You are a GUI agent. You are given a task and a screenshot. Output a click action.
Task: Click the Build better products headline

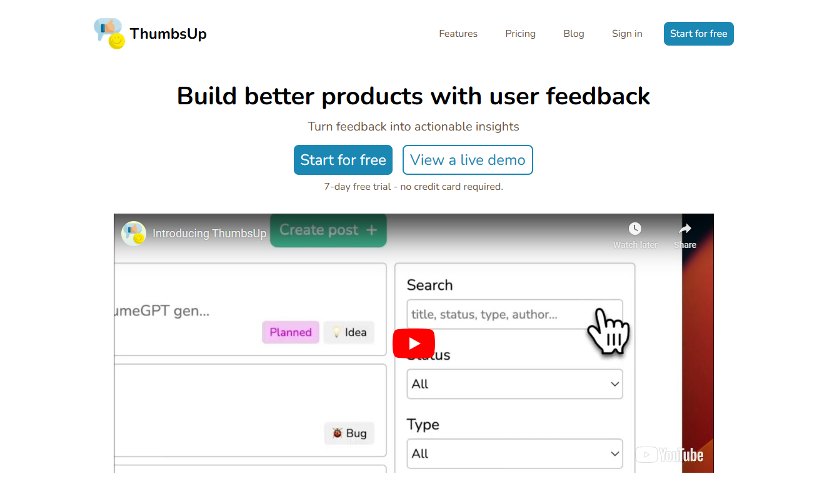[413, 96]
